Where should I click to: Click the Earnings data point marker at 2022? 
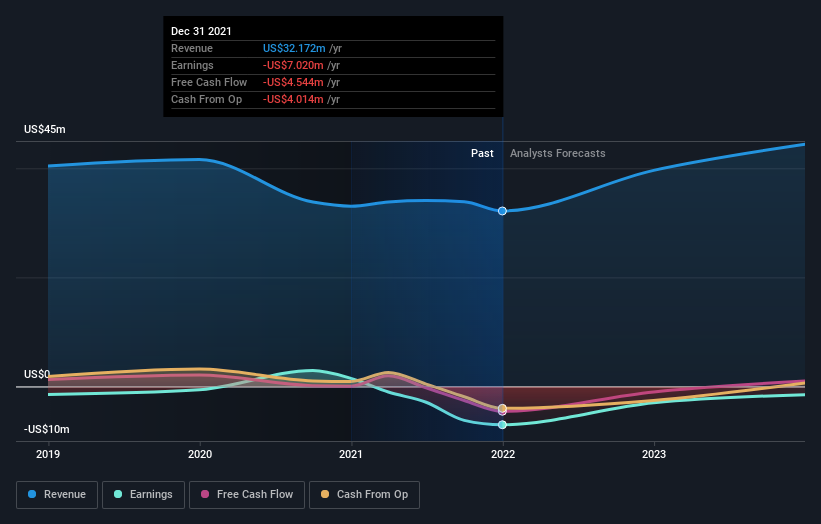502,425
